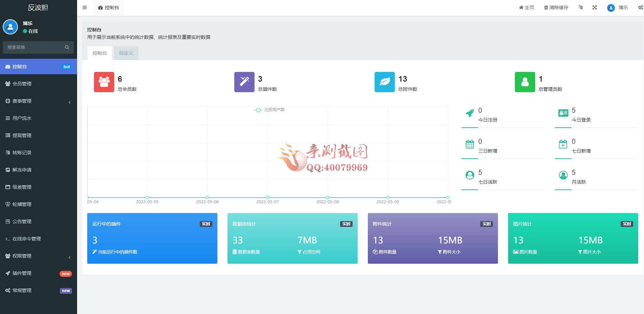This screenshot has width=644, height=314.
Task: Toggle the sidebar with hamburger menu
Action: [85, 7]
